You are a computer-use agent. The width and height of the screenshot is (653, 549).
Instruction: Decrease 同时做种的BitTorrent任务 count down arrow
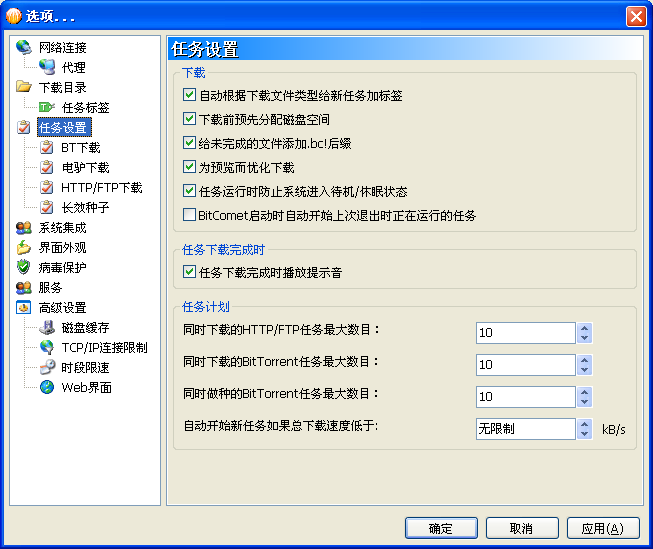584,402
